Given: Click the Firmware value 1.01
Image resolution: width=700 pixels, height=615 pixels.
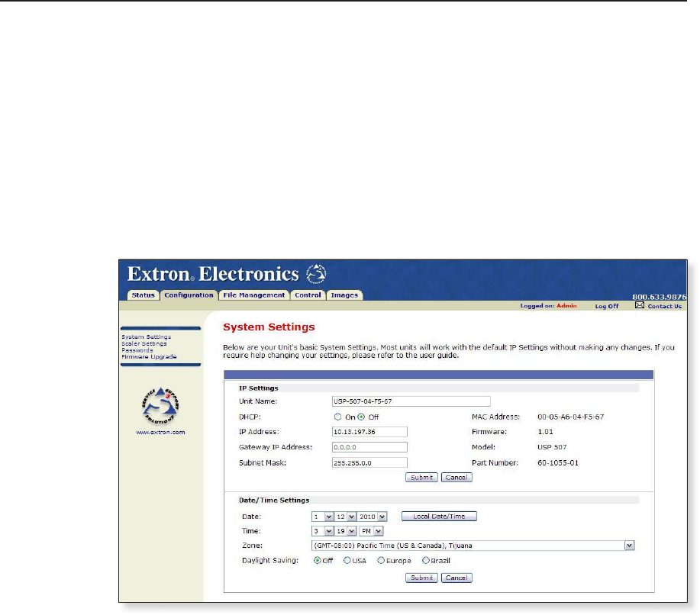Looking at the screenshot, I should 545,432.
